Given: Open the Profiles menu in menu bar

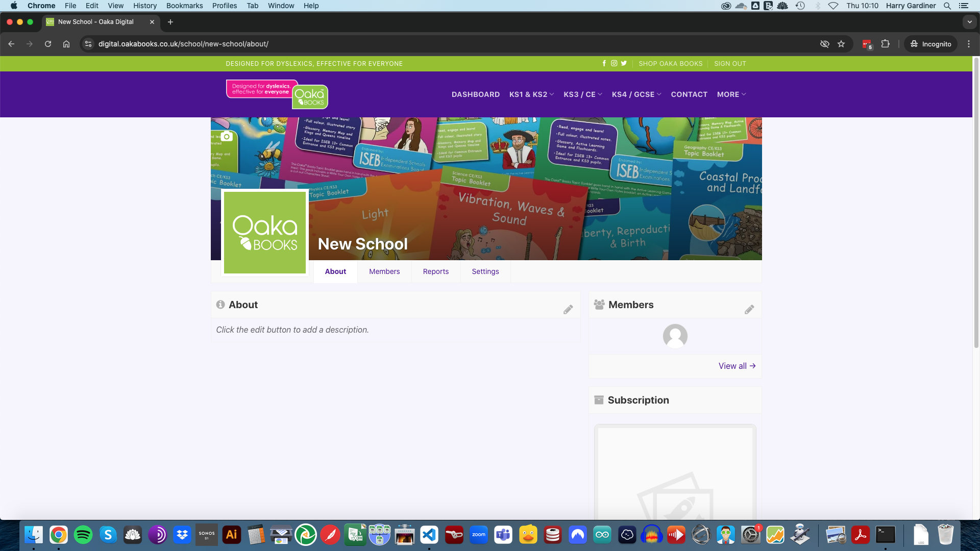Looking at the screenshot, I should click(225, 6).
